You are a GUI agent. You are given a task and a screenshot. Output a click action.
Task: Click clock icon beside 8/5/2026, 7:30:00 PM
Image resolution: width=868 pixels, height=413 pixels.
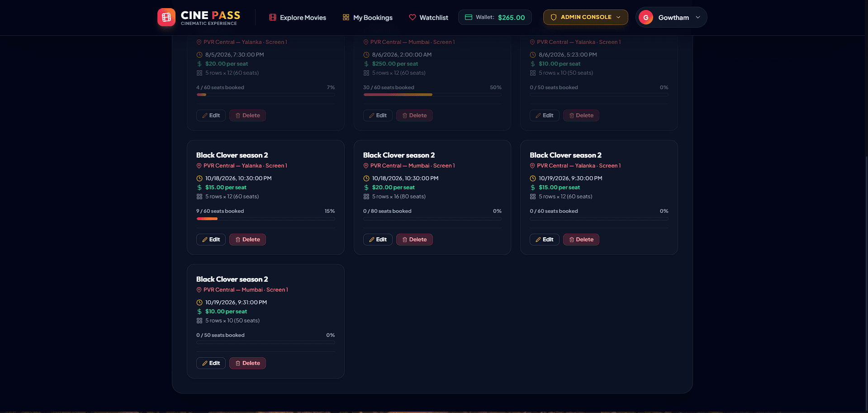pyautogui.click(x=199, y=55)
